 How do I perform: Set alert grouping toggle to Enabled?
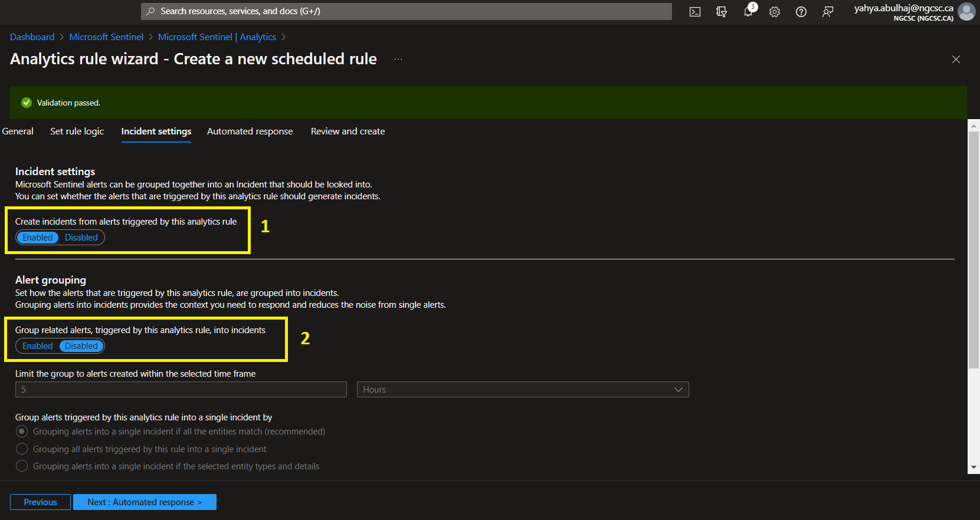(x=38, y=346)
